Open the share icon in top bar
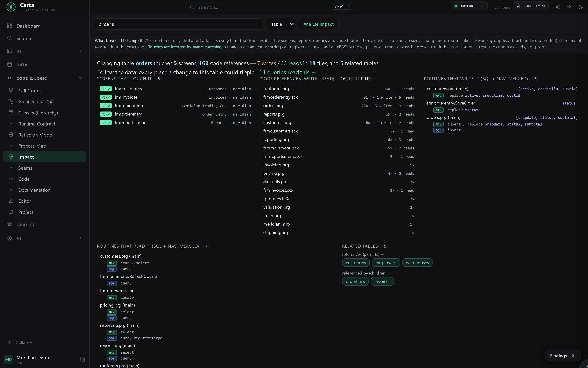This screenshot has width=588, height=368. [558, 7]
